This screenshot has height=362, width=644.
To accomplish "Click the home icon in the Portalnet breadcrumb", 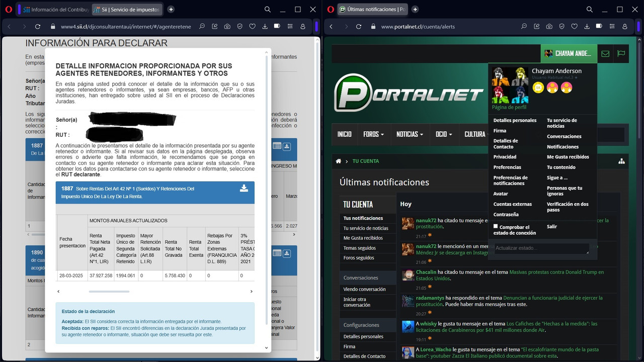I will tap(339, 161).
